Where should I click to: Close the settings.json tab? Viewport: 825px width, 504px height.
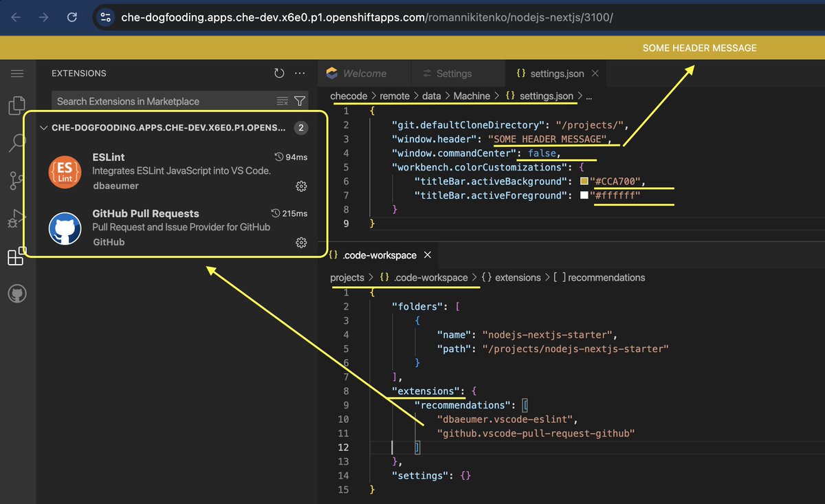point(595,74)
